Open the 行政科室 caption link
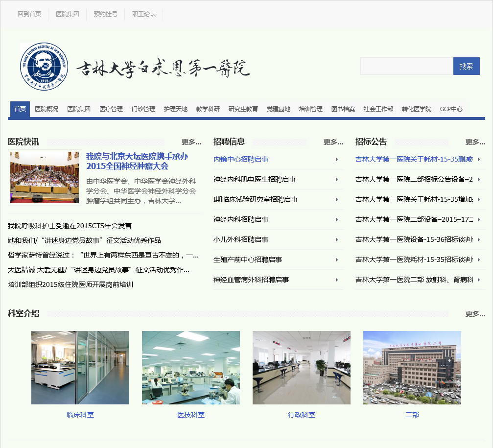Viewport: 493px width, 448px height. pos(302,415)
